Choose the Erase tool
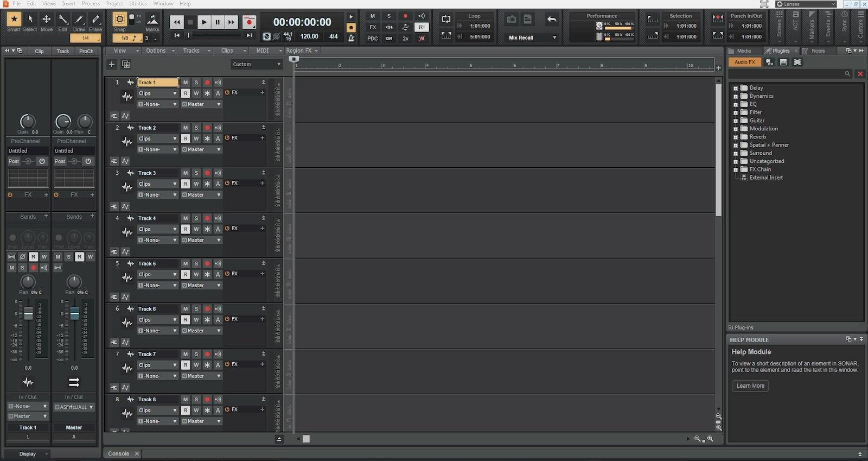The image size is (868, 461). coord(95,20)
